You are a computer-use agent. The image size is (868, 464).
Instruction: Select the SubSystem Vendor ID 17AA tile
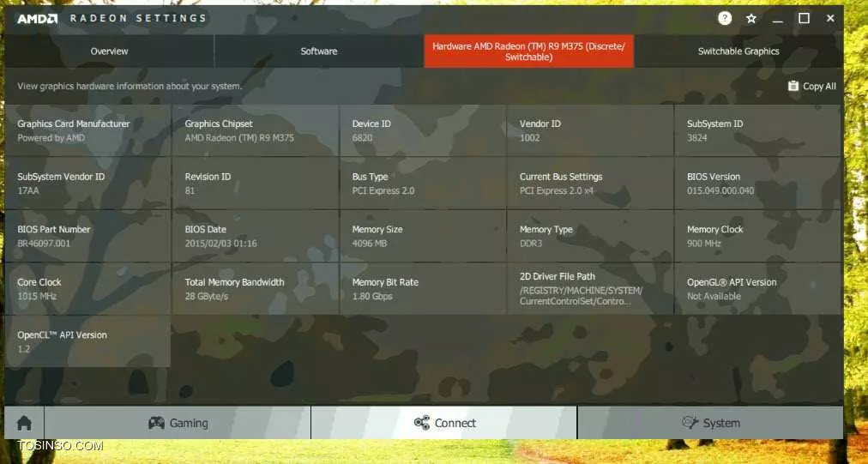coord(88,184)
